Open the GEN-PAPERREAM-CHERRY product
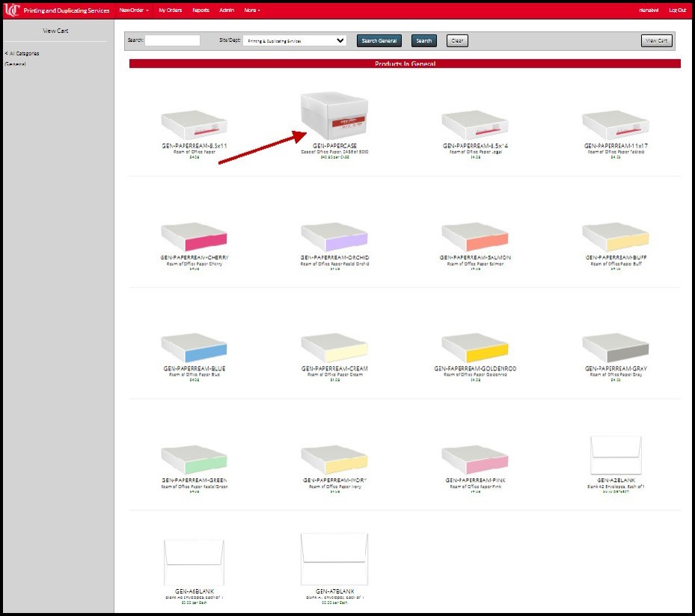Viewport: 695px width, 616px height. tap(194, 236)
